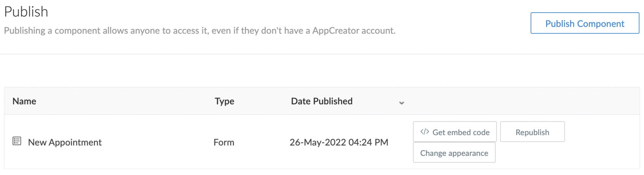Click the 26-May-2022 published date cell
The image size is (644, 175).
point(339,142)
